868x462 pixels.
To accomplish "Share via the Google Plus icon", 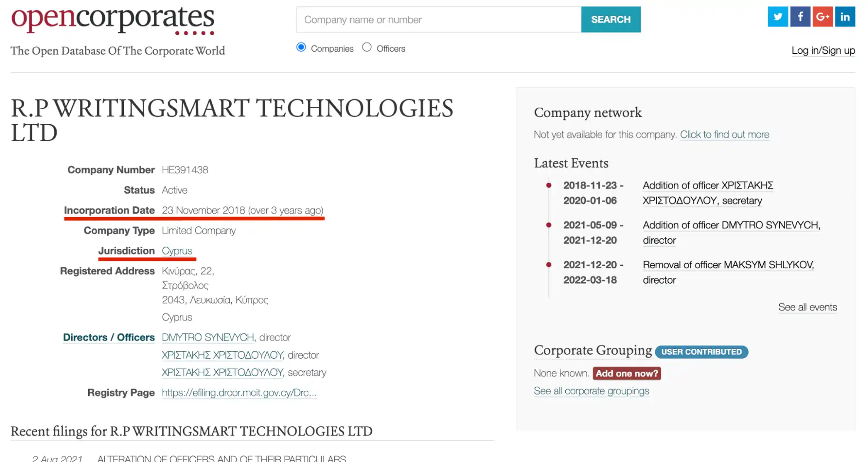I will tap(822, 16).
